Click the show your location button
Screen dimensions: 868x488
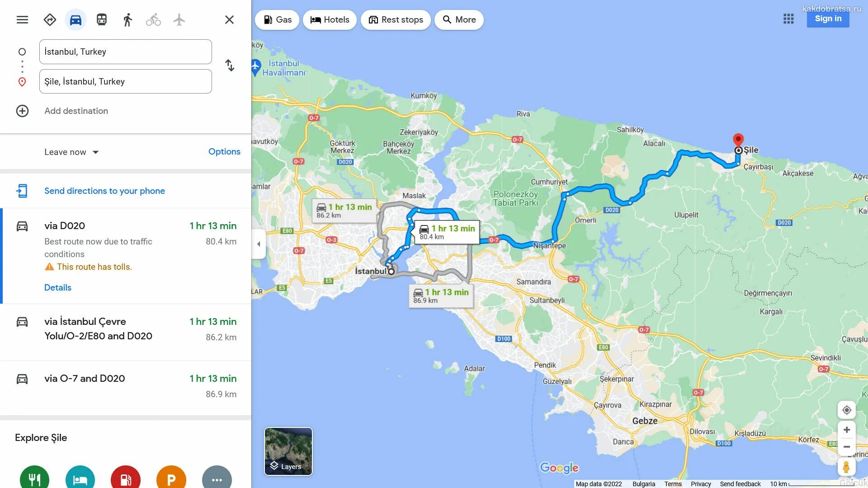tap(847, 410)
